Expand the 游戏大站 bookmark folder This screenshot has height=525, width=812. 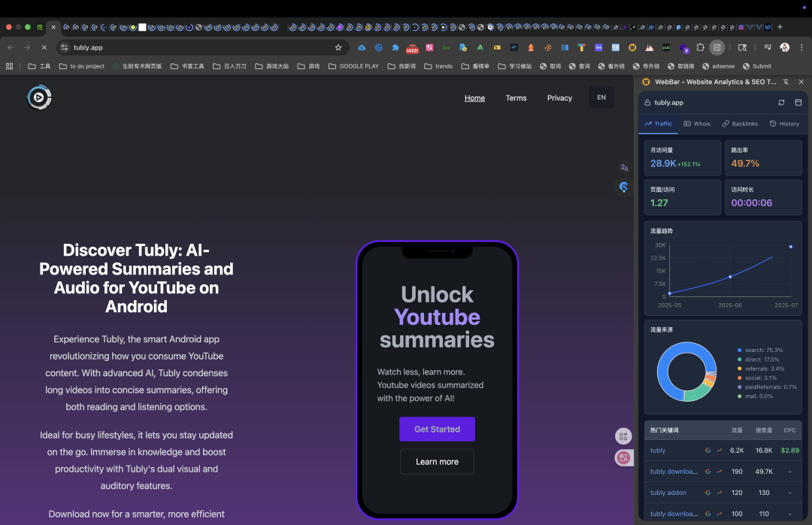click(272, 66)
